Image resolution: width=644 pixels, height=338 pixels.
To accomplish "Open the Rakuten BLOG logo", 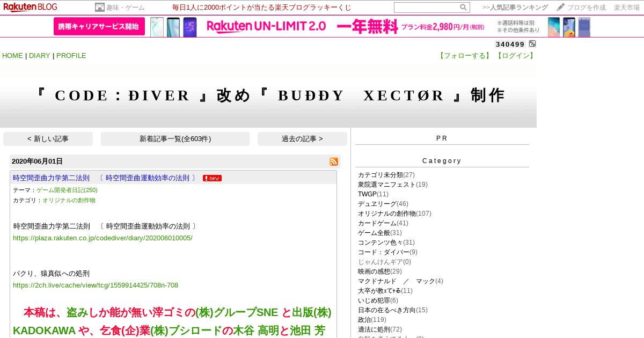I will pos(30,7).
